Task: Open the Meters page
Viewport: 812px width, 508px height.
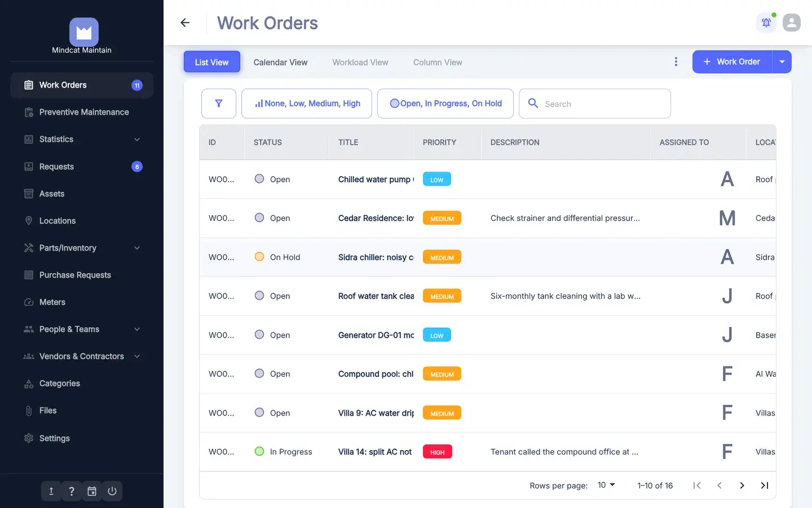Action: pyautogui.click(x=82, y=302)
